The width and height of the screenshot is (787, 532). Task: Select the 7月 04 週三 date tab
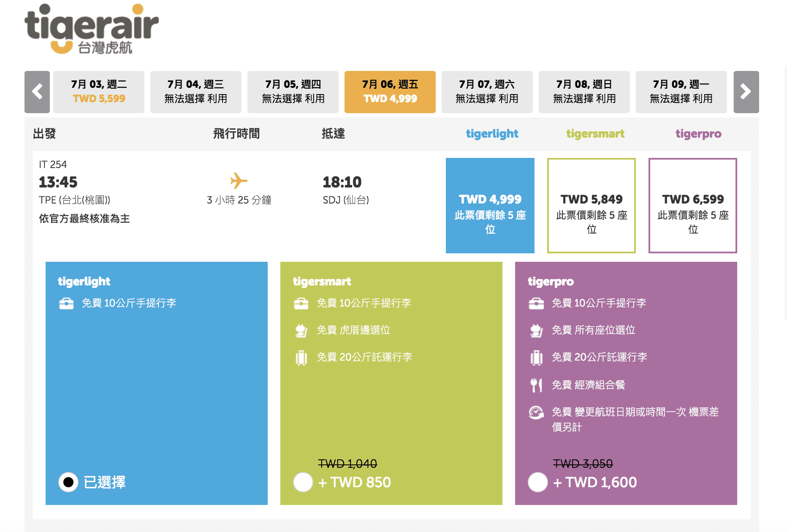(196, 92)
